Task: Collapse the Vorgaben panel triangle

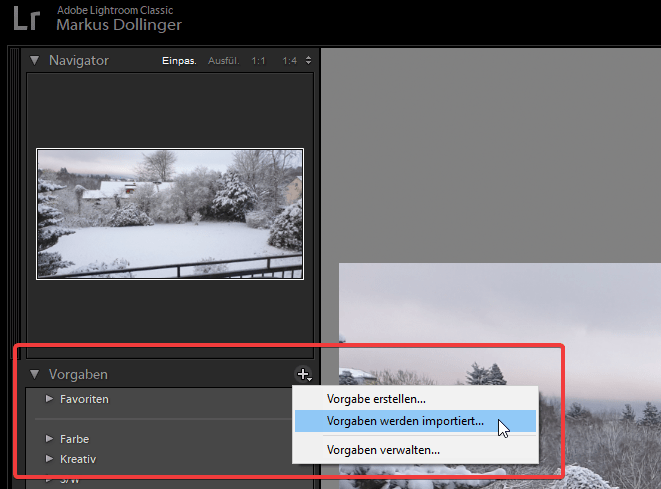Action: click(35, 375)
